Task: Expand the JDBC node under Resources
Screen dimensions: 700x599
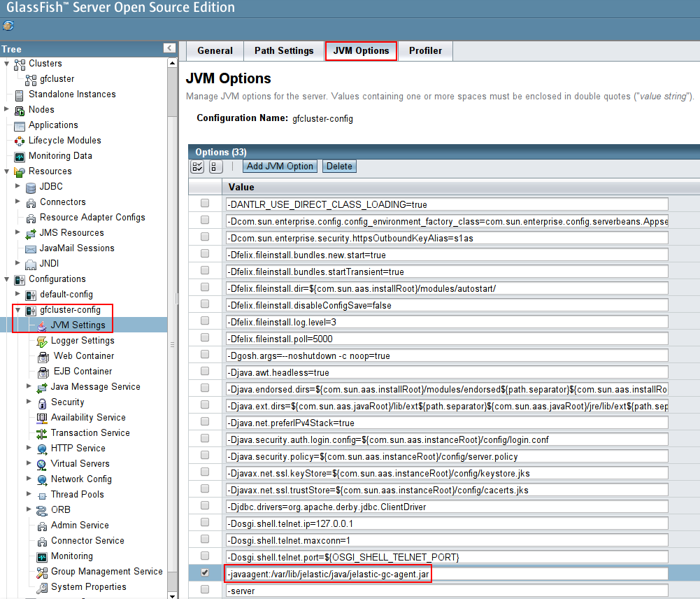Action: (17, 187)
